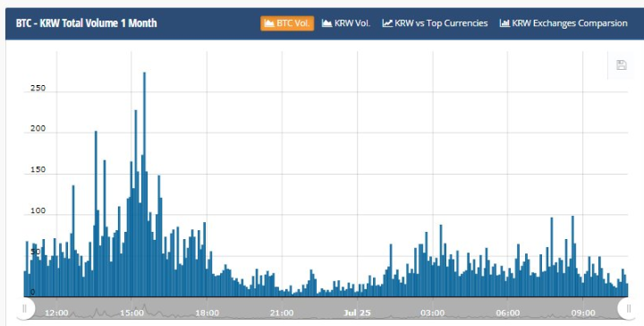
Task: Grab the right range slider handle
Action: click(x=629, y=308)
